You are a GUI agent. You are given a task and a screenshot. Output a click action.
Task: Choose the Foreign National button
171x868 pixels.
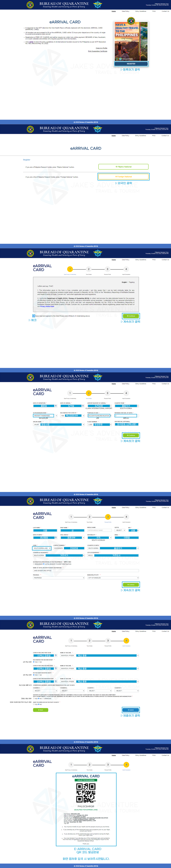tap(123, 177)
